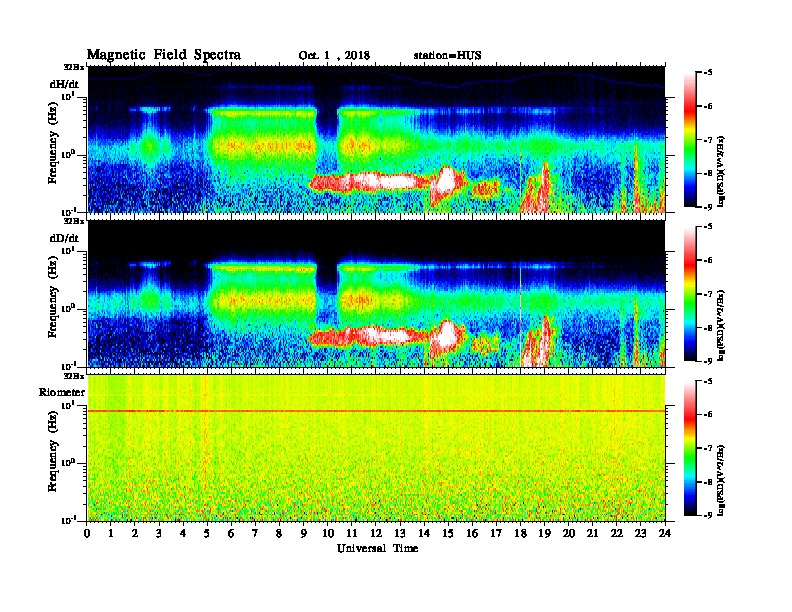Click the -7 value on the dD/dt colorbar
Viewport: 792px width, 612px height.
coord(707,294)
